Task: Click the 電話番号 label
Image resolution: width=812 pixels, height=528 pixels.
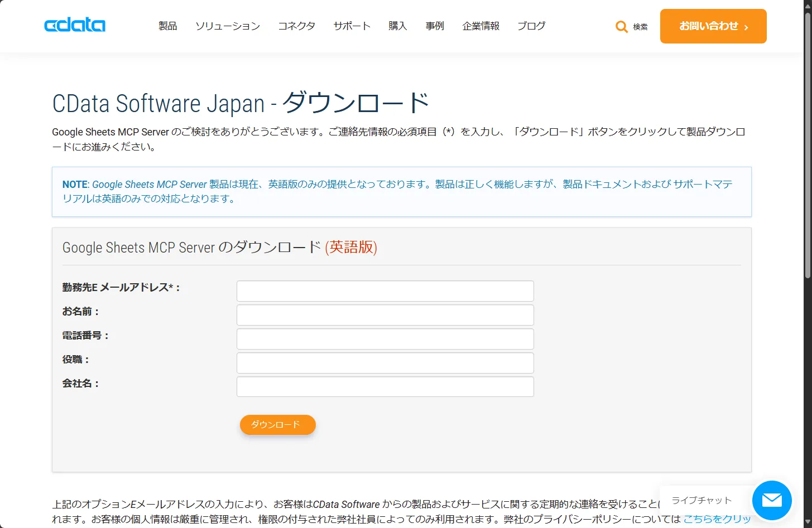Action: pos(85,336)
